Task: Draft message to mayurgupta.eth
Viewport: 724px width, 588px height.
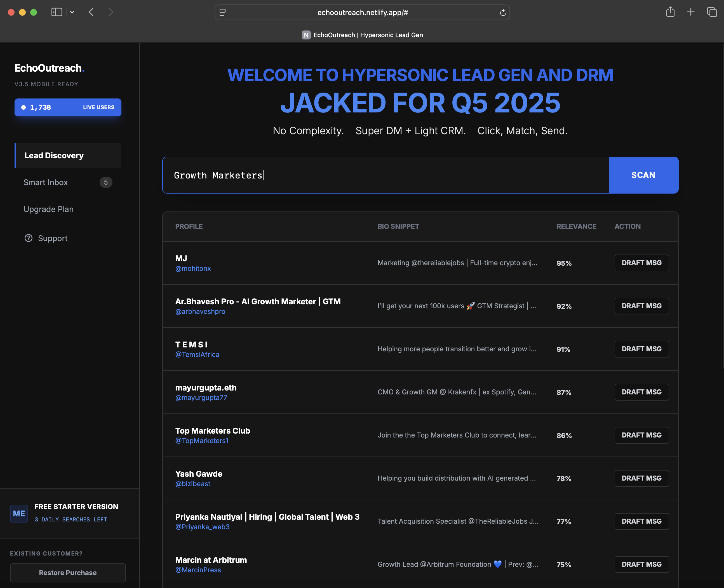Action: click(x=641, y=392)
